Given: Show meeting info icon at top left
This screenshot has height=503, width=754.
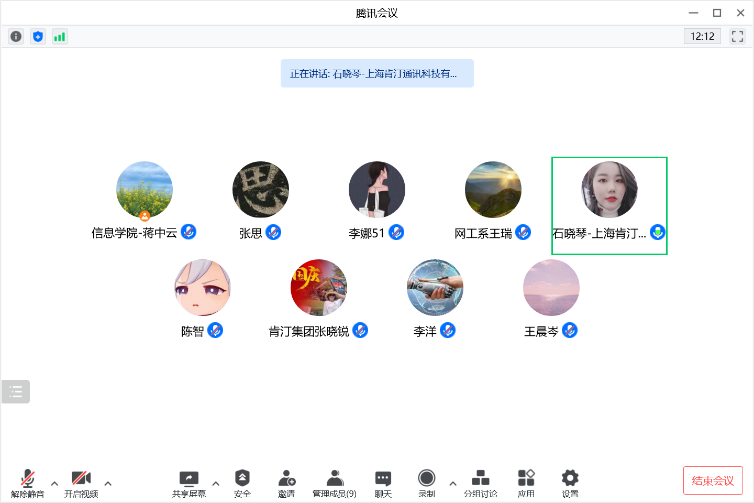Looking at the screenshot, I should click(x=16, y=36).
